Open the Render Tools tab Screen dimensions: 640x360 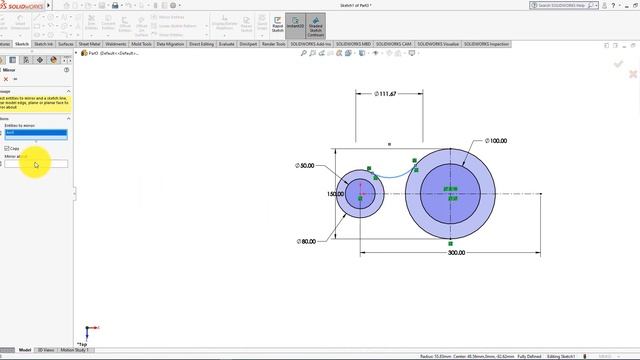click(x=273, y=44)
